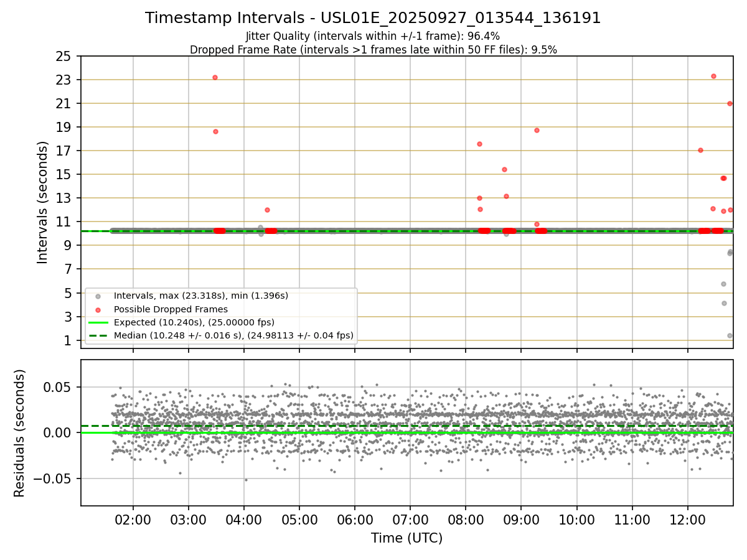Click legend entry 'Possible Dropped Frames'
Viewport: 747px width, 560px height.
(x=171, y=309)
